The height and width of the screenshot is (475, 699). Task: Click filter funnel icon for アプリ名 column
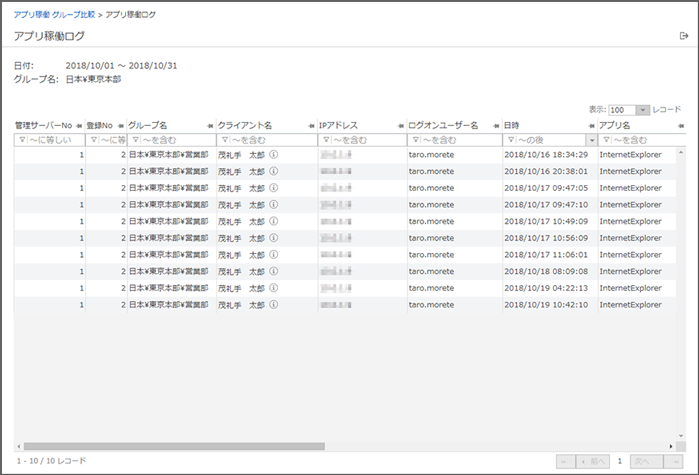pos(605,140)
